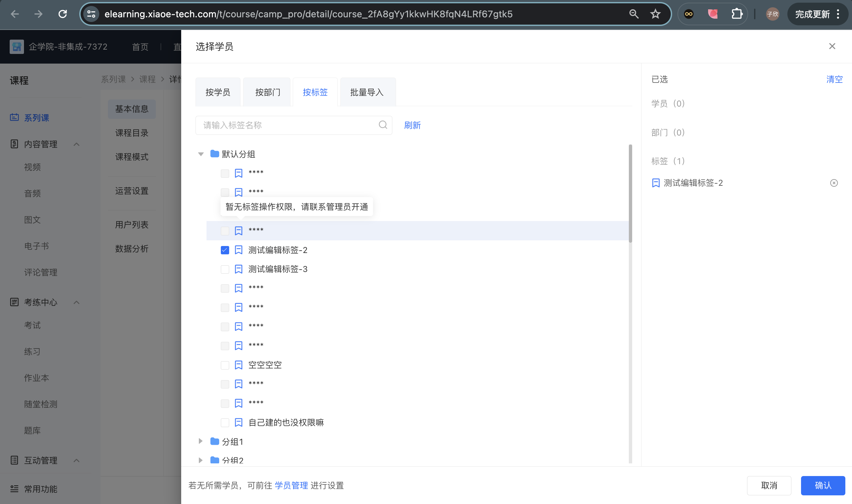Screen dimensions: 852x504
Task: Collapse the 内容管理 sidebar section
Action: (76, 144)
